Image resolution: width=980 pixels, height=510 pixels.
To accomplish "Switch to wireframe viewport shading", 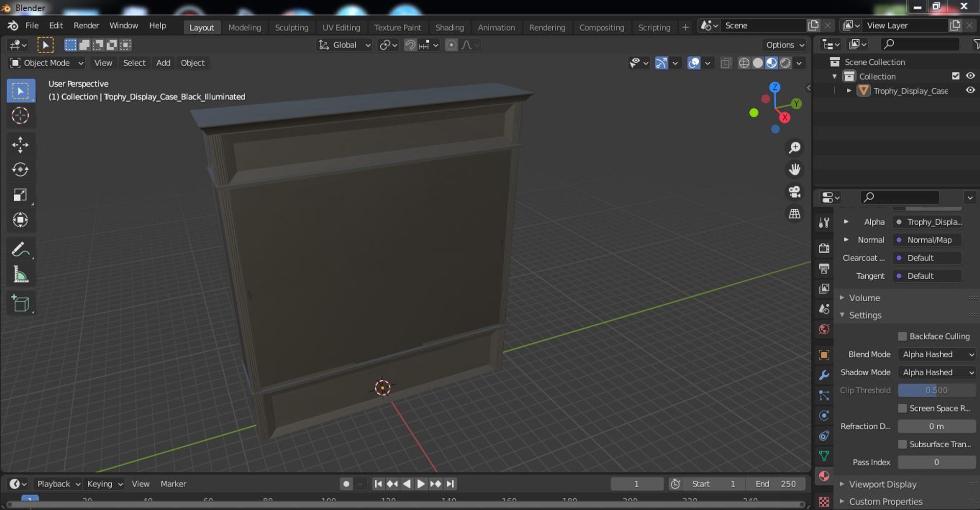I will pos(744,63).
